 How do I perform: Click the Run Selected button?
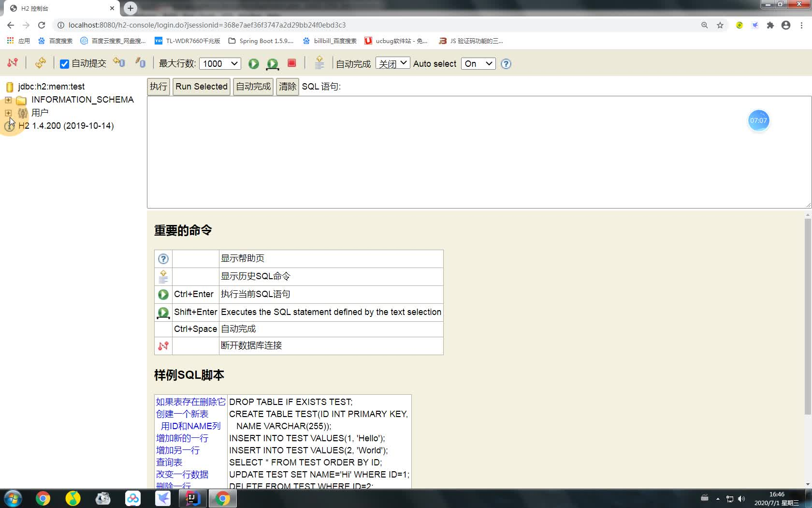point(202,87)
